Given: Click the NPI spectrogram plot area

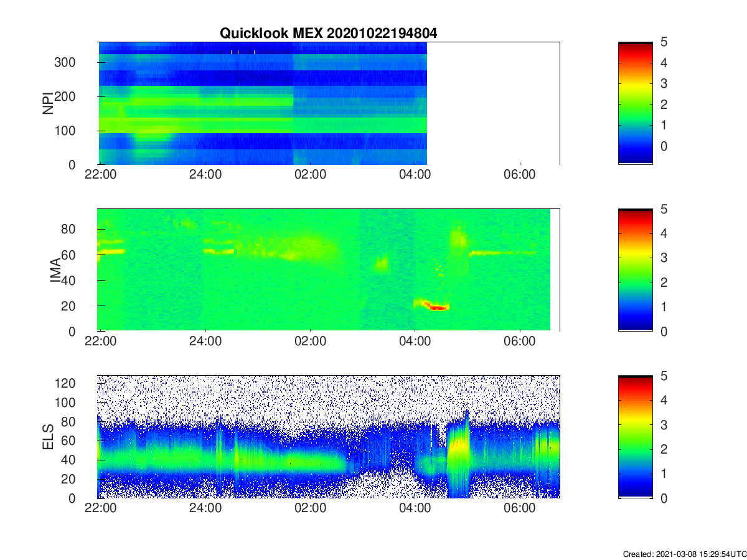Looking at the screenshot, I should click(x=329, y=103).
